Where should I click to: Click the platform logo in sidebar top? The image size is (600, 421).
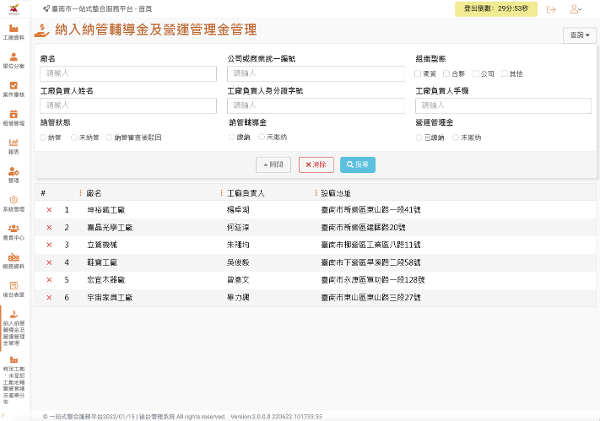(x=14, y=9)
